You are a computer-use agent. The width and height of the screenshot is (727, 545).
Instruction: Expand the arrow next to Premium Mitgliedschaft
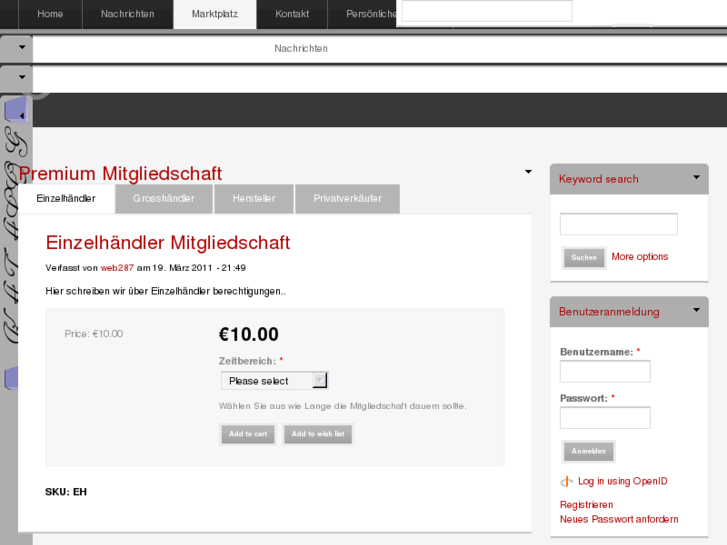coord(528,172)
